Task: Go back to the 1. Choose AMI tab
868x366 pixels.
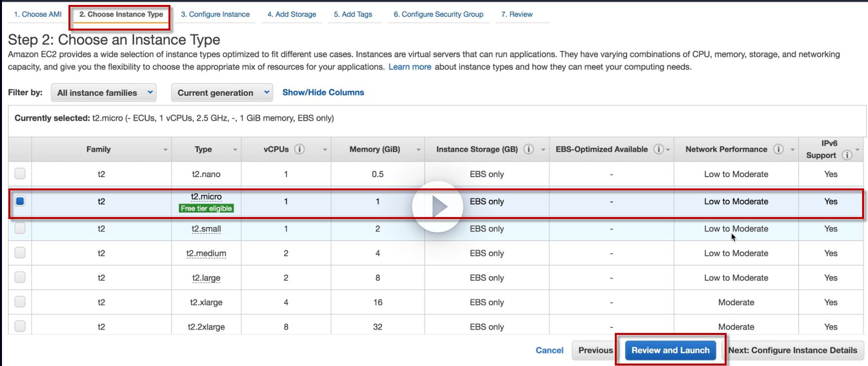Action: point(38,14)
